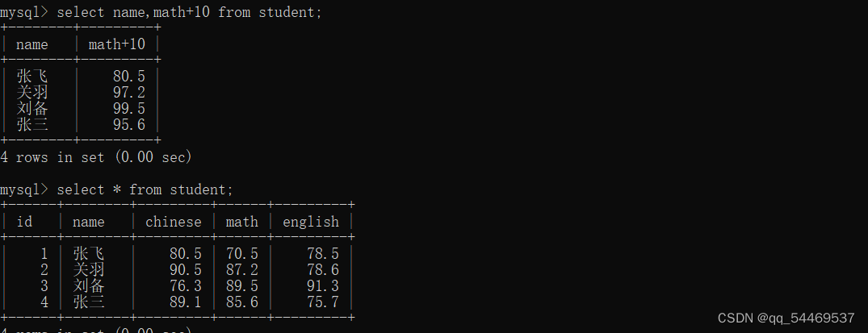
Task: Click value 95.6 in the math+10 column
Action: coord(129,125)
